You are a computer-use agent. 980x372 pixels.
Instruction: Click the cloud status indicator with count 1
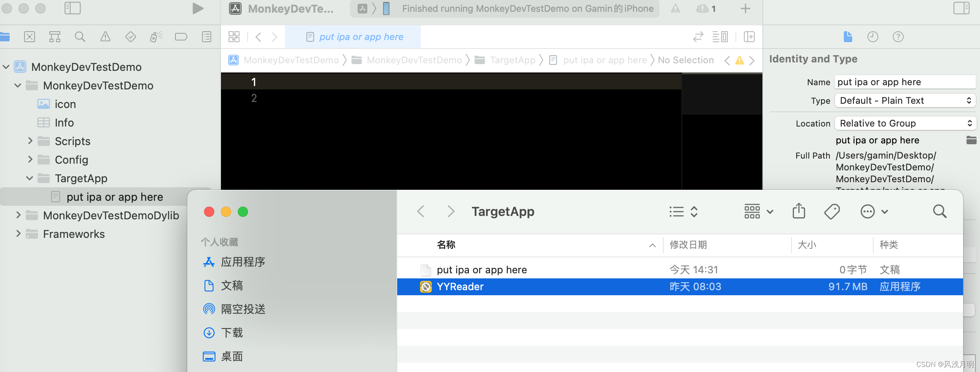[x=706, y=8]
